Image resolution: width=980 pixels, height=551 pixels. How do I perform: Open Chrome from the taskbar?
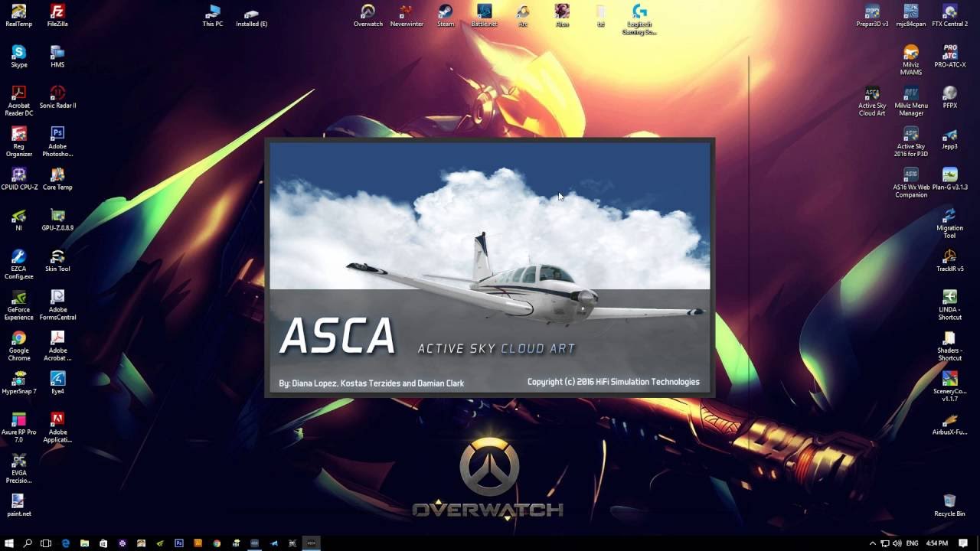pos(217,543)
